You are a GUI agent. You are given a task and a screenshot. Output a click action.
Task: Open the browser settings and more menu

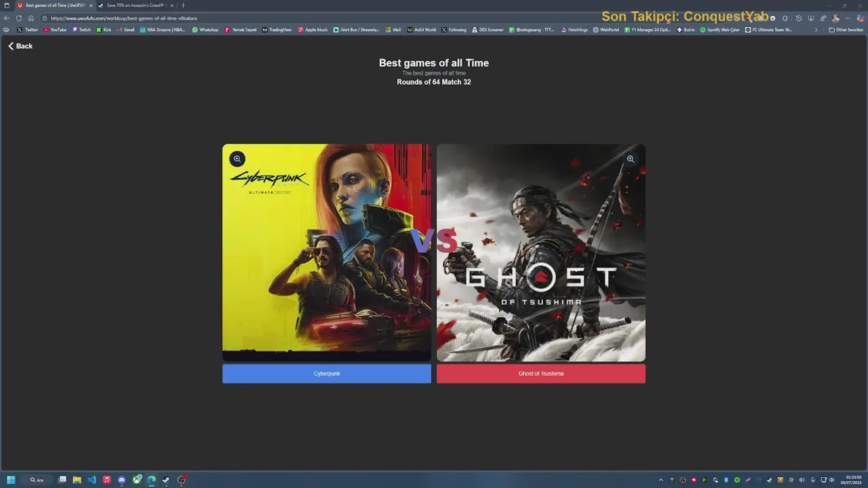(x=848, y=18)
